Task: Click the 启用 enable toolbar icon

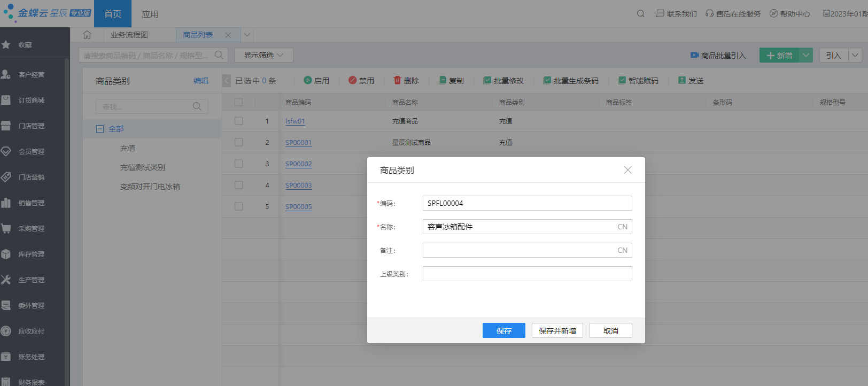Action: [308, 80]
